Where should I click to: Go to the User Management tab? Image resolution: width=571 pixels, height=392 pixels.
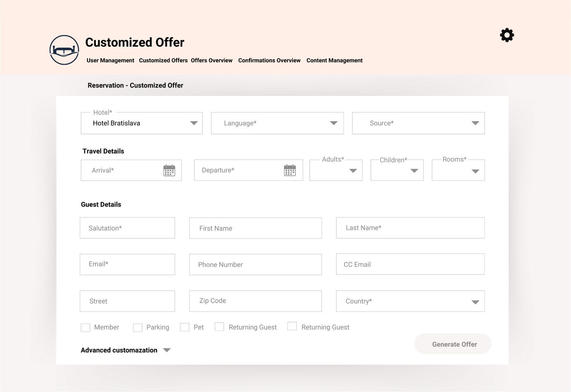pos(110,60)
